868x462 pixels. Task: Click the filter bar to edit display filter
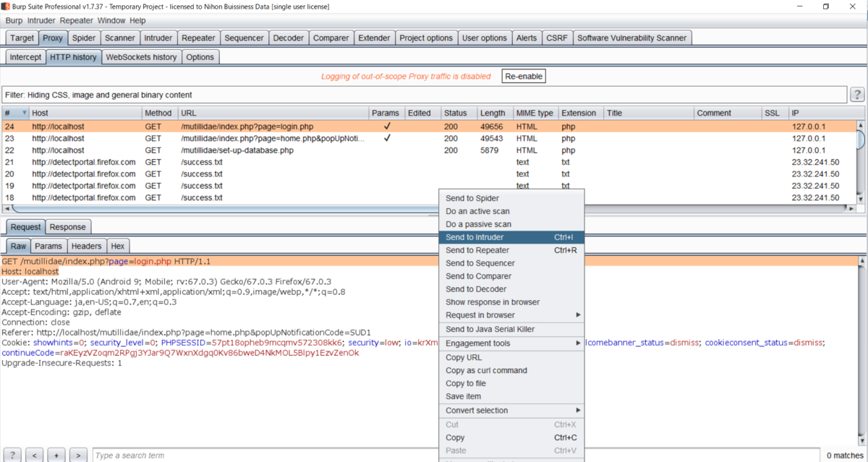click(x=423, y=95)
